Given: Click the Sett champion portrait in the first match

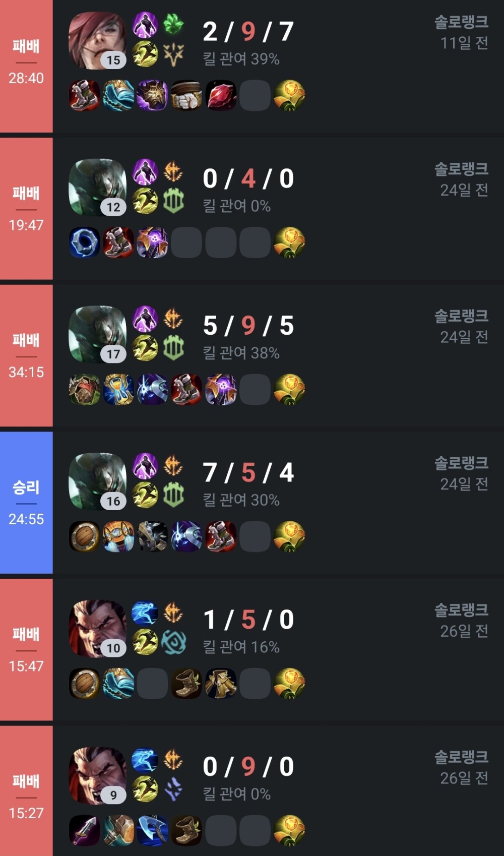Looking at the screenshot, I should (97, 40).
